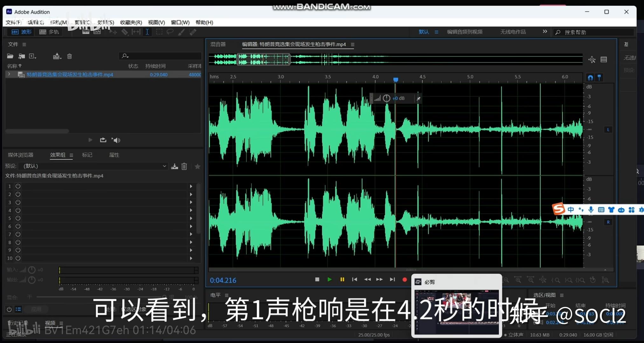Delete selected file with trash icon
644x343 pixels.
tap(69, 56)
